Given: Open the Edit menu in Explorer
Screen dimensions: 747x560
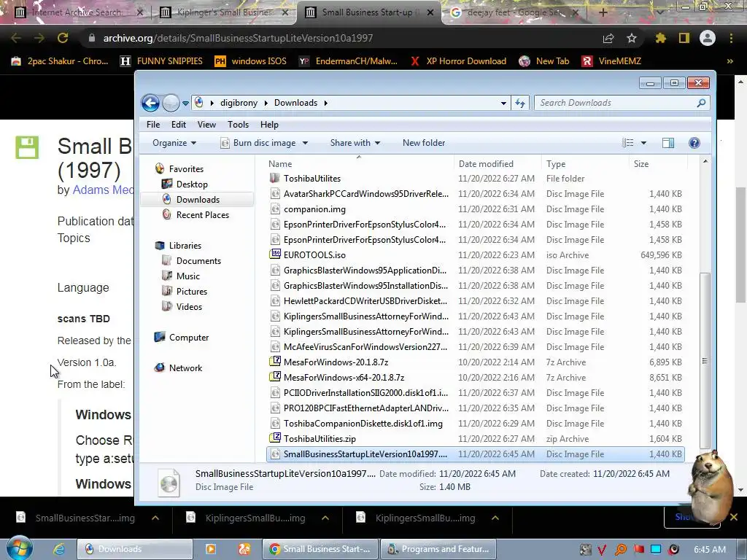Looking at the screenshot, I should 179,125.
